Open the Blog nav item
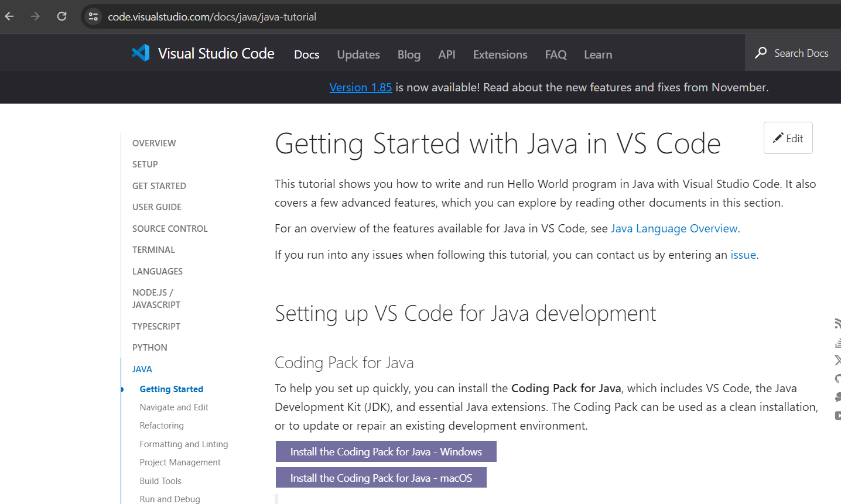 [409, 54]
